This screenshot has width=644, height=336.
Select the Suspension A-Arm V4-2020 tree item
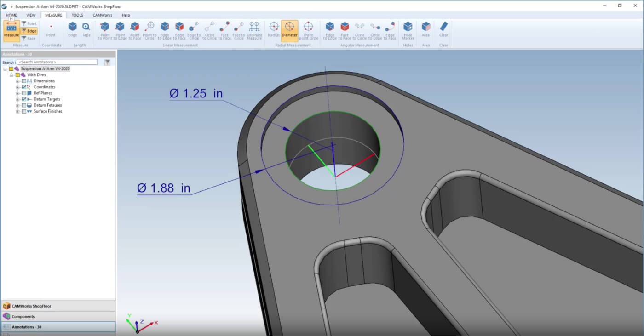[45, 69]
